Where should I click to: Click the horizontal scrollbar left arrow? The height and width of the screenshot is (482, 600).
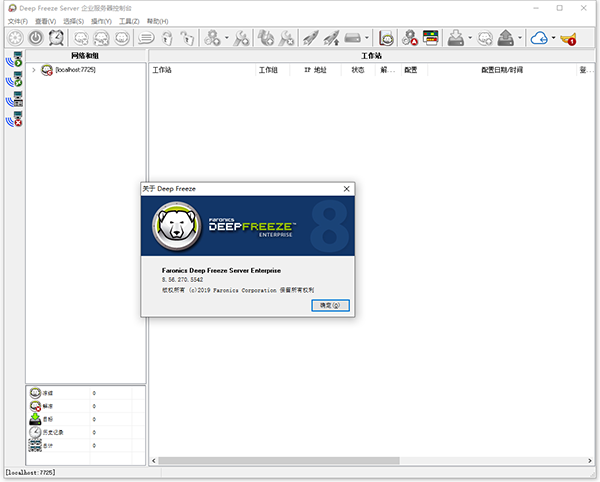tap(154, 461)
